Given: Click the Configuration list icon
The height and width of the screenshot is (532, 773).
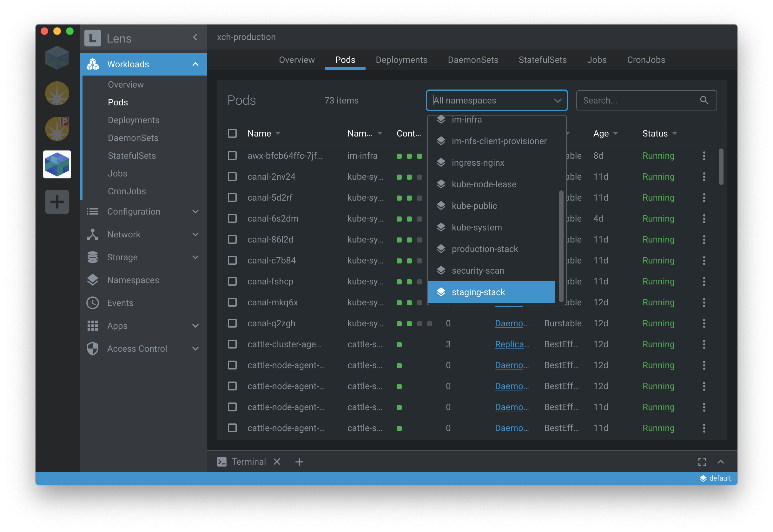Looking at the screenshot, I should click(x=93, y=211).
